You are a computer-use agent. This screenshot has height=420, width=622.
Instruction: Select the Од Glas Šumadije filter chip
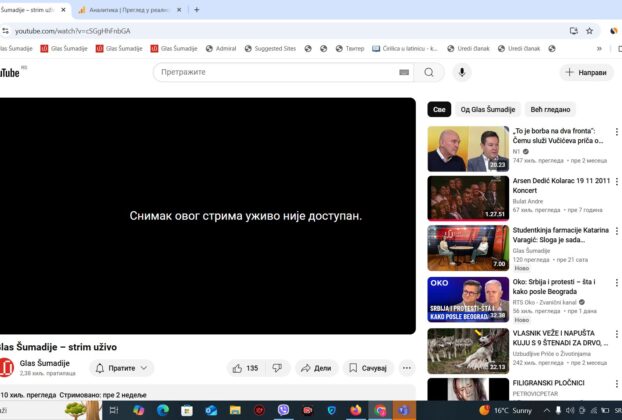point(488,109)
